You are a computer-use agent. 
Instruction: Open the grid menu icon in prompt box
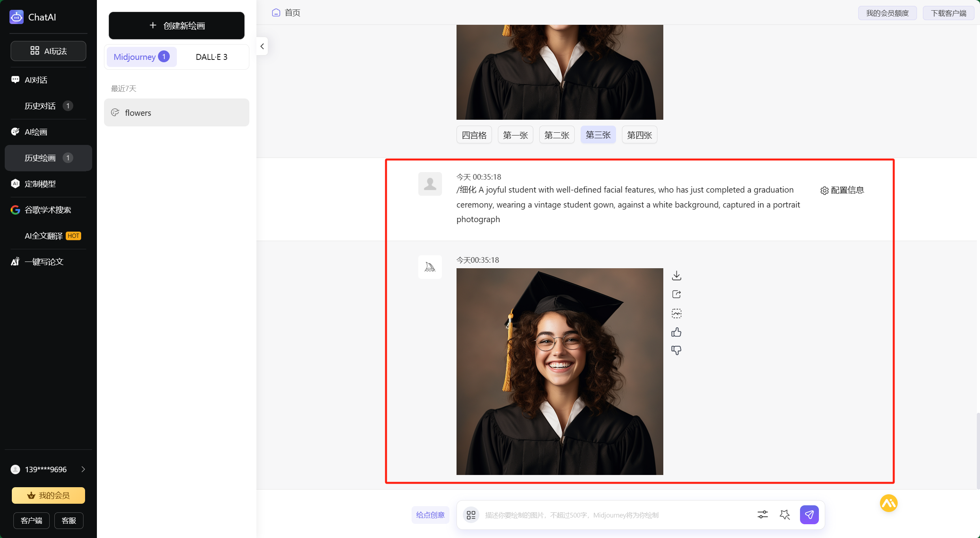pos(471,515)
